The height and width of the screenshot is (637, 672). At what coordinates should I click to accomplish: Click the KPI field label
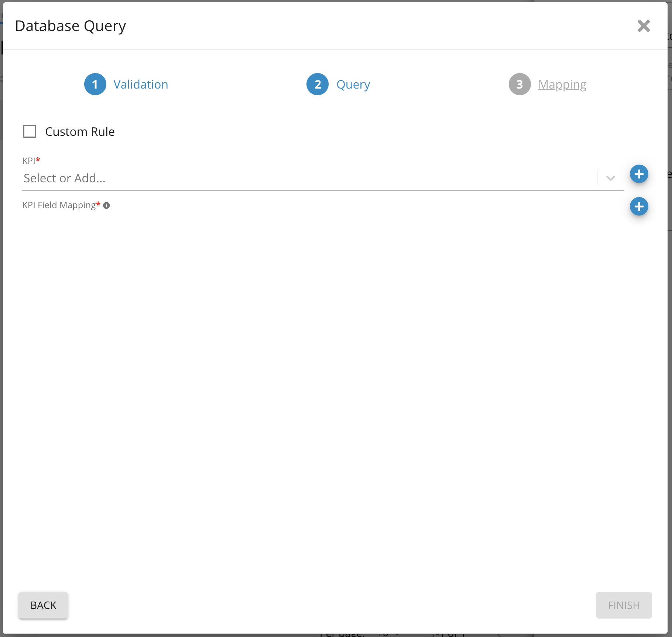click(x=29, y=161)
